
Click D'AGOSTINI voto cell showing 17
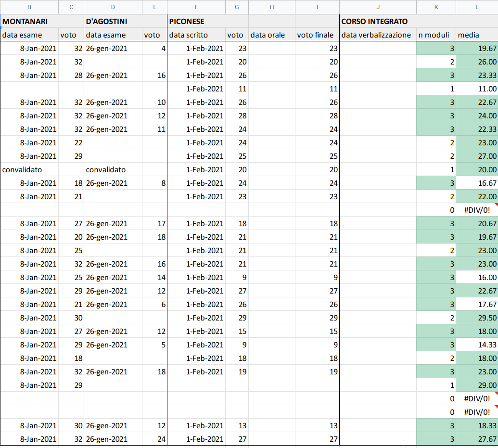click(x=154, y=223)
